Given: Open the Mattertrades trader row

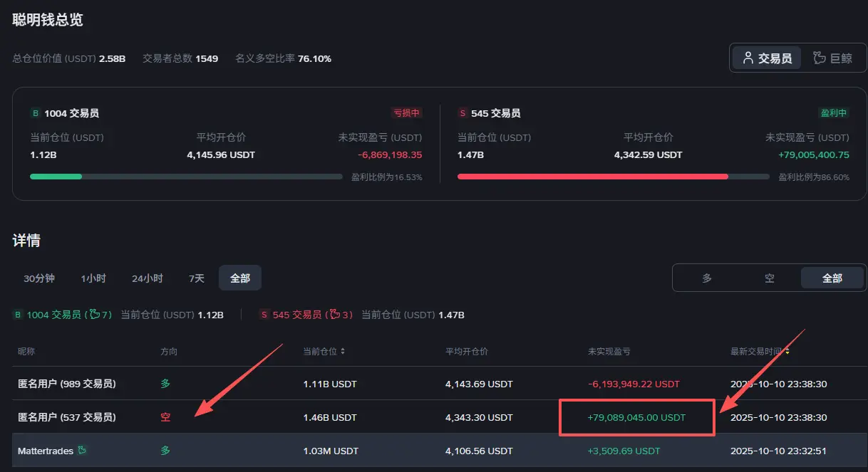Looking at the screenshot, I should [x=434, y=451].
